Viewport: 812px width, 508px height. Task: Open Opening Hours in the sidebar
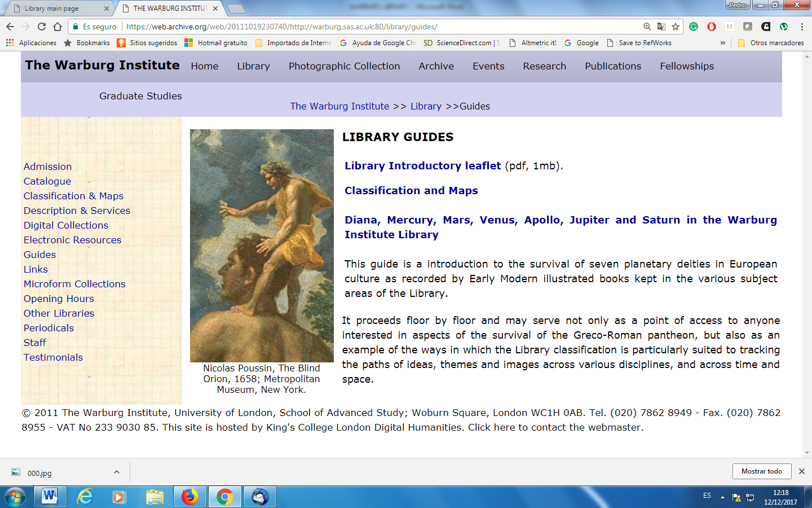click(x=59, y=299)
